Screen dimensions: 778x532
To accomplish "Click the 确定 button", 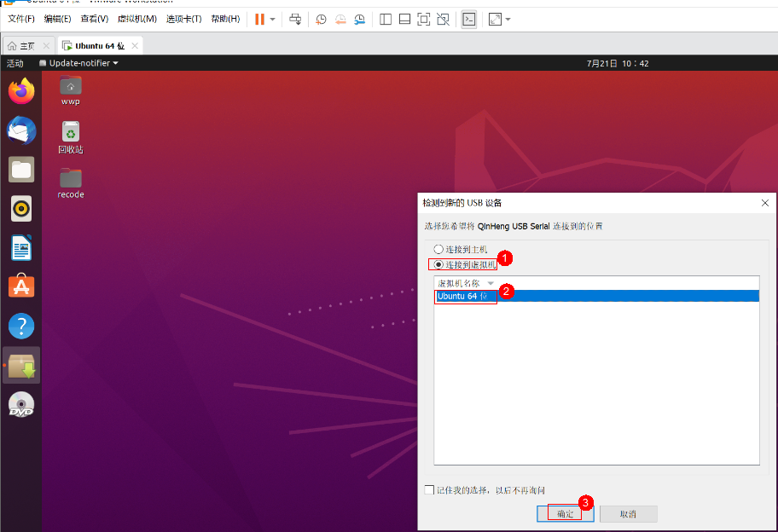I will pyautogui.click(x=565, y=514).
